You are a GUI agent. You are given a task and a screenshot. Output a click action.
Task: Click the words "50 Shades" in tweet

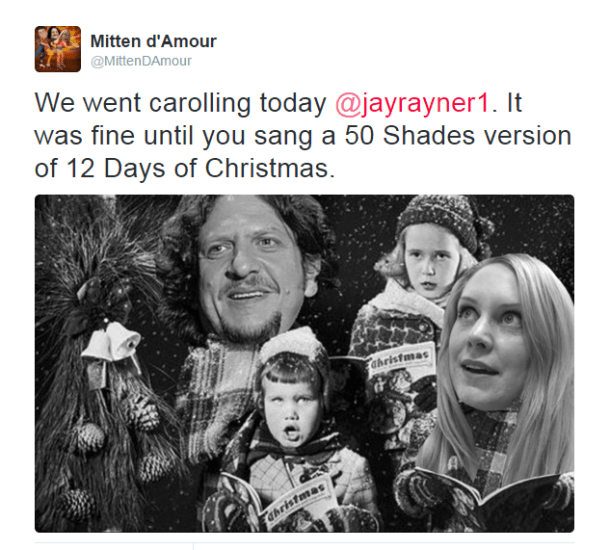click(409, 136)
